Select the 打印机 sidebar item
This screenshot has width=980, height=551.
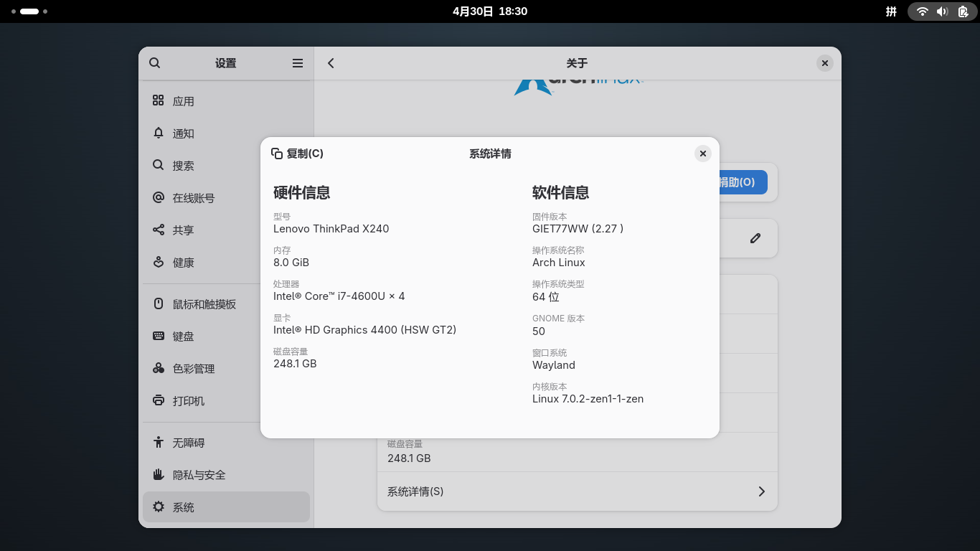coord(188,401)
